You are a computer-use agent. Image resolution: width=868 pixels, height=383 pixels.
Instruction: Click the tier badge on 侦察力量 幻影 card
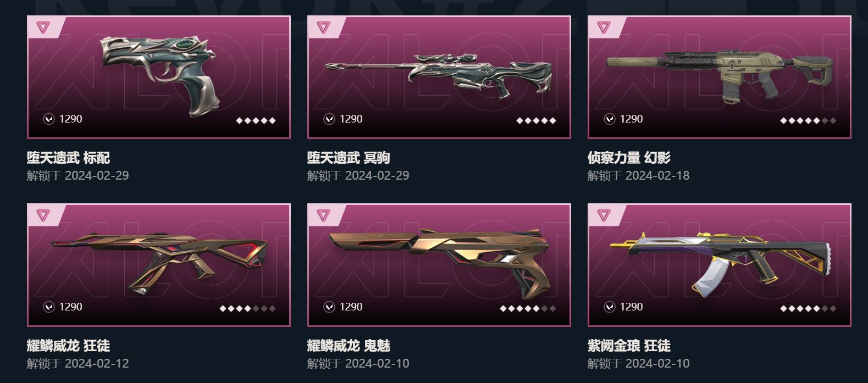[604, 27]
